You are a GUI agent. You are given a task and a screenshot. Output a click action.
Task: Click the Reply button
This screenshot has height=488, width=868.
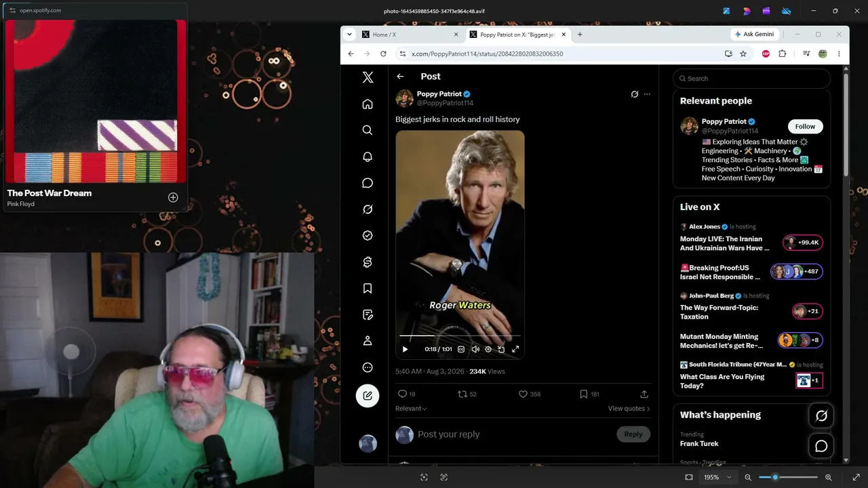(x=633, y=434)
